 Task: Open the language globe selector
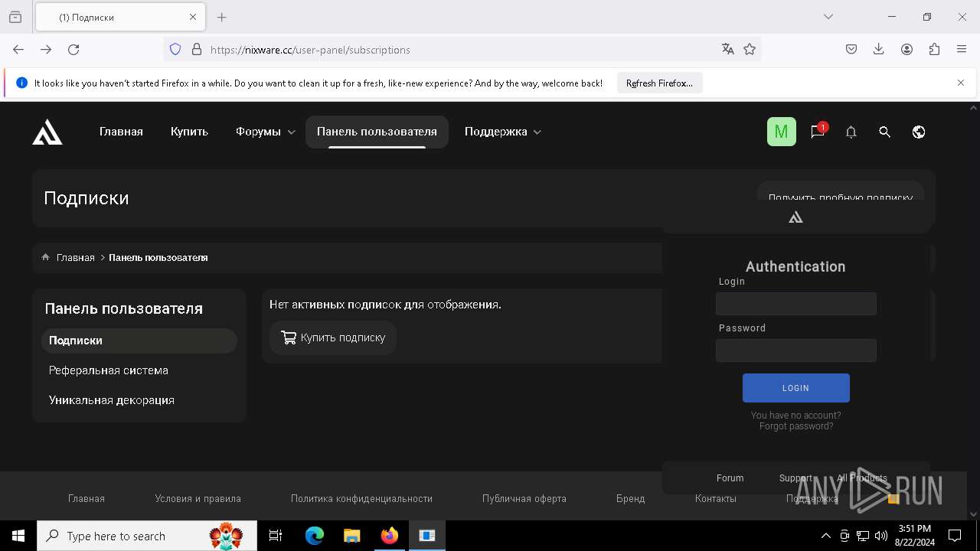tap(919, 132)
